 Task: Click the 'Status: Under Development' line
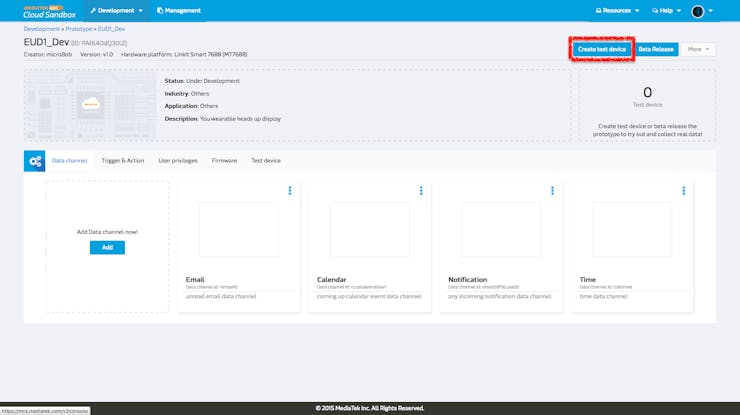(x=202, y=81)
